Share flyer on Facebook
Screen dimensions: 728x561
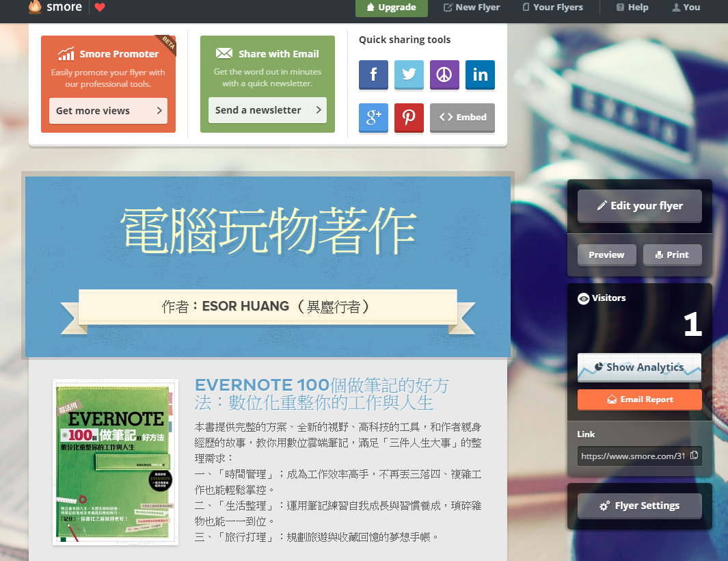(373, 75)
